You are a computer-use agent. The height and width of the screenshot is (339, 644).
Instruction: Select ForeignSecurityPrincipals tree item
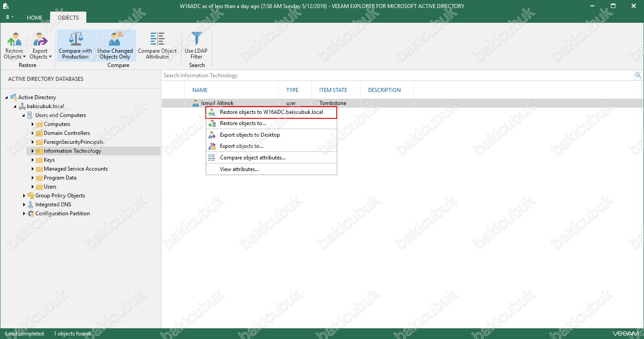pyautogui.click(x=73, y=142)
